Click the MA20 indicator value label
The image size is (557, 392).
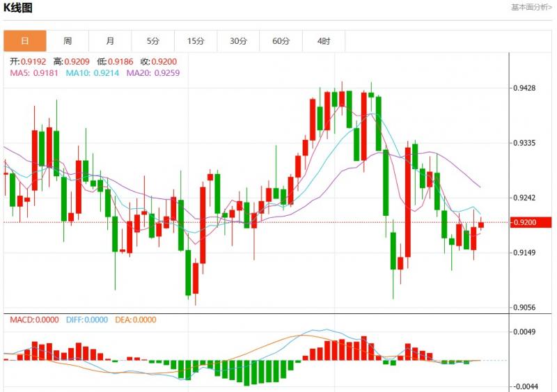tap(154, 72)
